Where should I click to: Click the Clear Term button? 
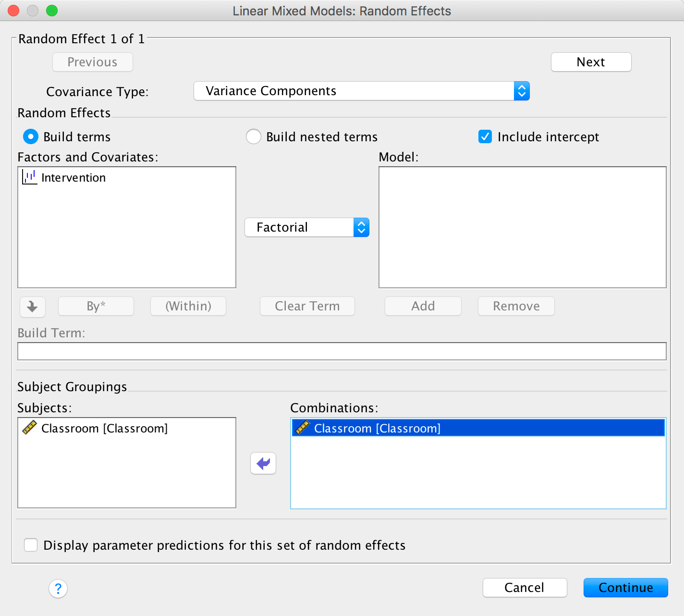(x=307, y=306)
